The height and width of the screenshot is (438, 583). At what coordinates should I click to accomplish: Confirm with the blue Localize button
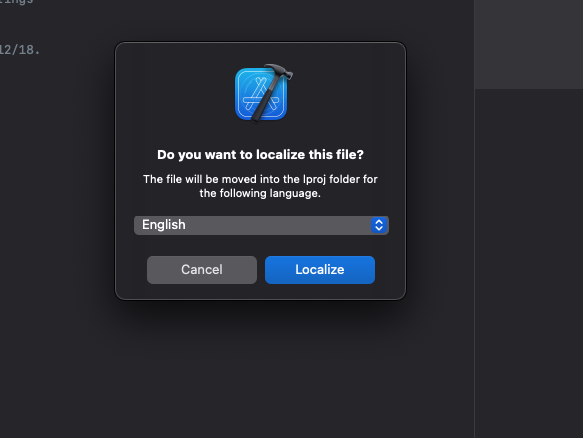click(x=320, y=270)
